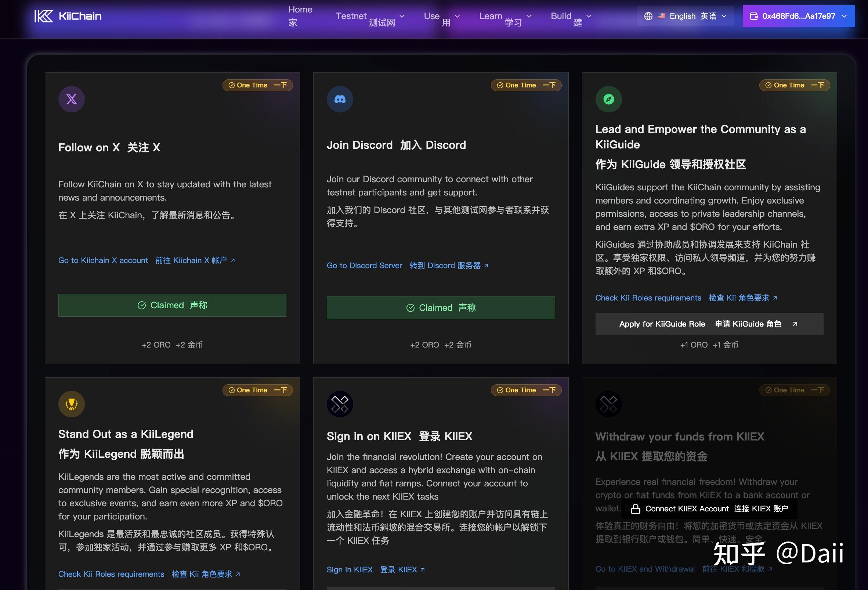Click the X logo icon on Follow card

pyautogui.click(x=71, y=99)
